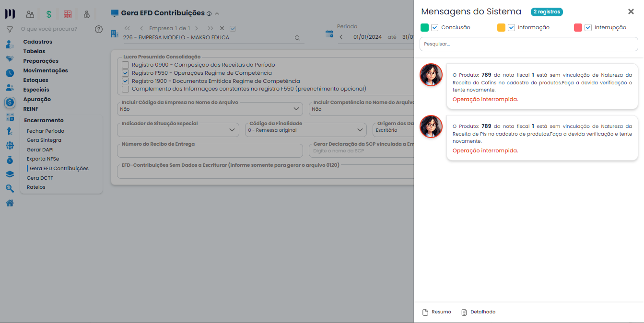Open the green dollar sign module icon
This screenshot has height=323, width=644.
[x=49, y=14]
